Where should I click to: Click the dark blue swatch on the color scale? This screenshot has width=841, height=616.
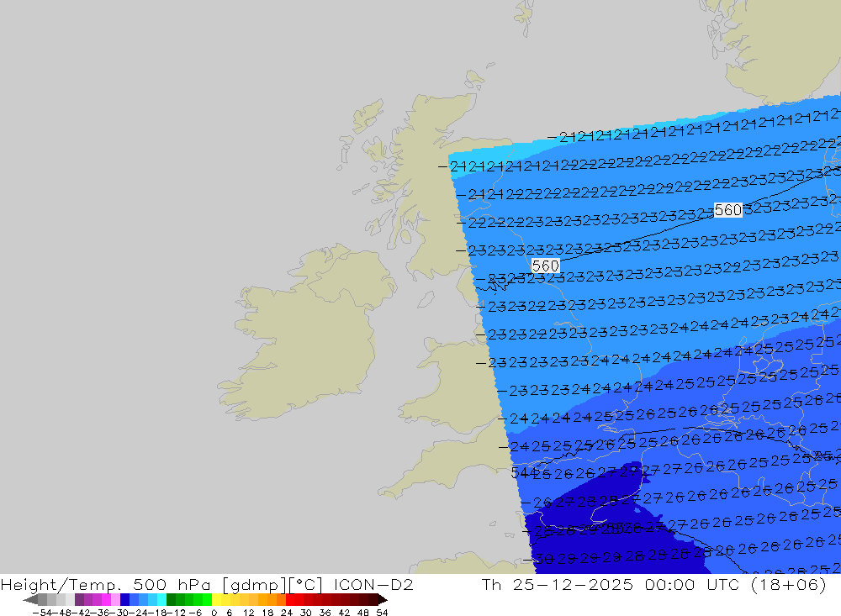125,599
